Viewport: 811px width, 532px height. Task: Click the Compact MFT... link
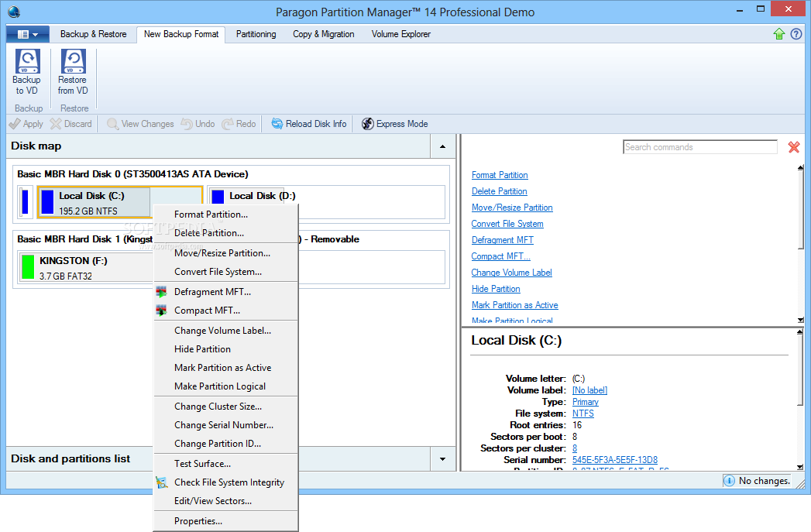[x=500, y=256]
